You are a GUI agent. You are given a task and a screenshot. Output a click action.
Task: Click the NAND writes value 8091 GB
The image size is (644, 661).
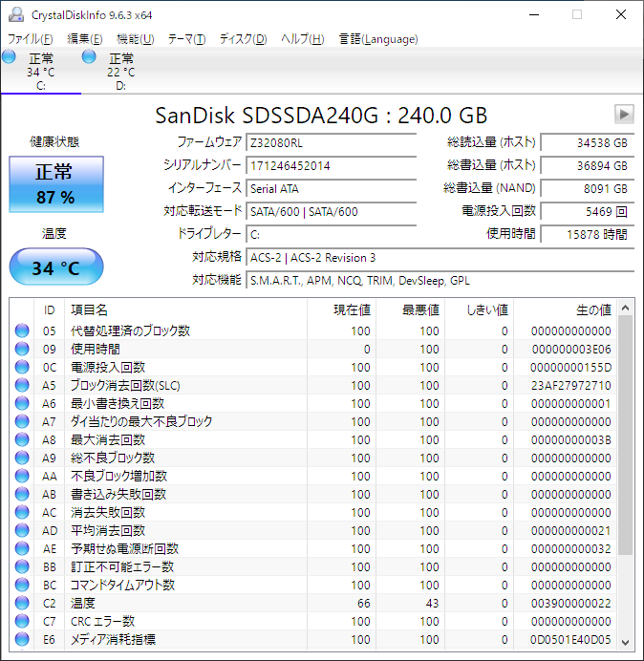(587, 188)
